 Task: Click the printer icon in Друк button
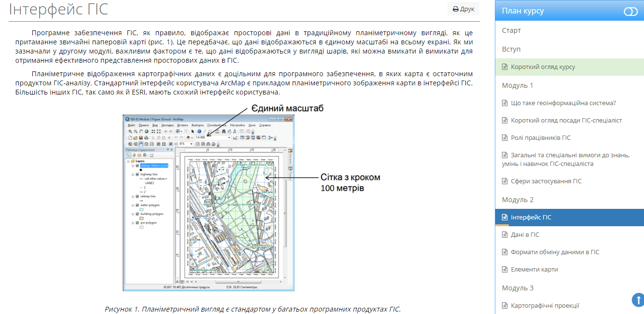455,9
